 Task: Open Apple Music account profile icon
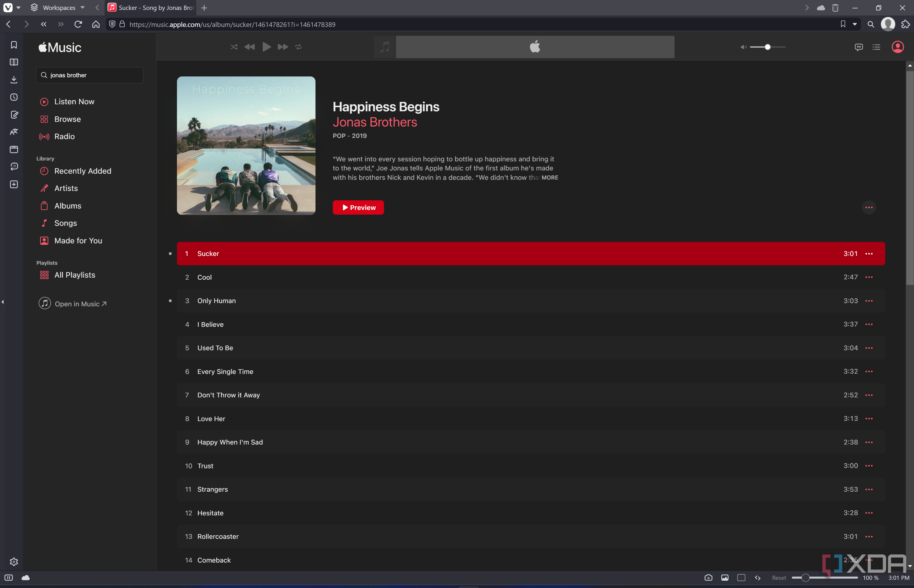click(x=897, y=47)
